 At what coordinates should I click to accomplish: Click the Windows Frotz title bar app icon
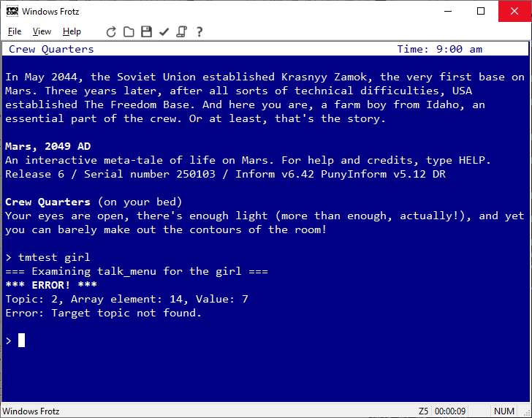(x=12, y=11)
